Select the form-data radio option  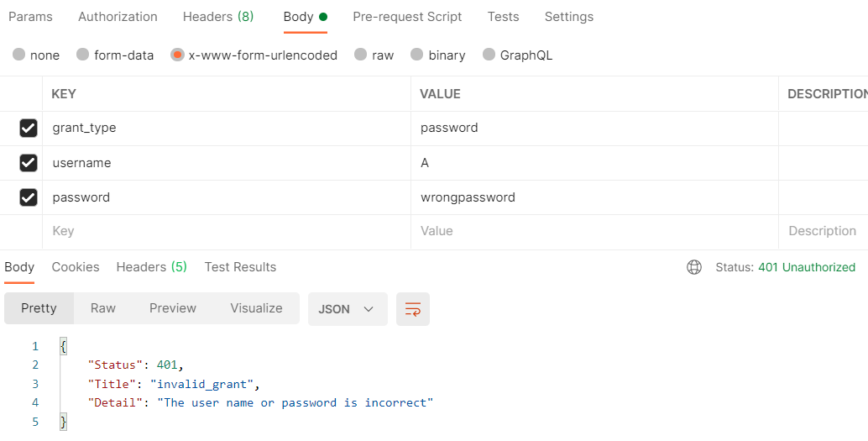(x=83, y=55)
